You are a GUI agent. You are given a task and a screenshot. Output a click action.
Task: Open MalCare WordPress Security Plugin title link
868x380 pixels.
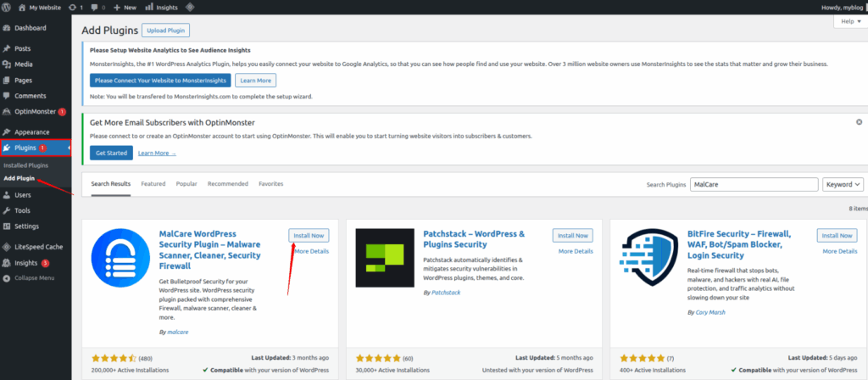[x=210, y=250]
